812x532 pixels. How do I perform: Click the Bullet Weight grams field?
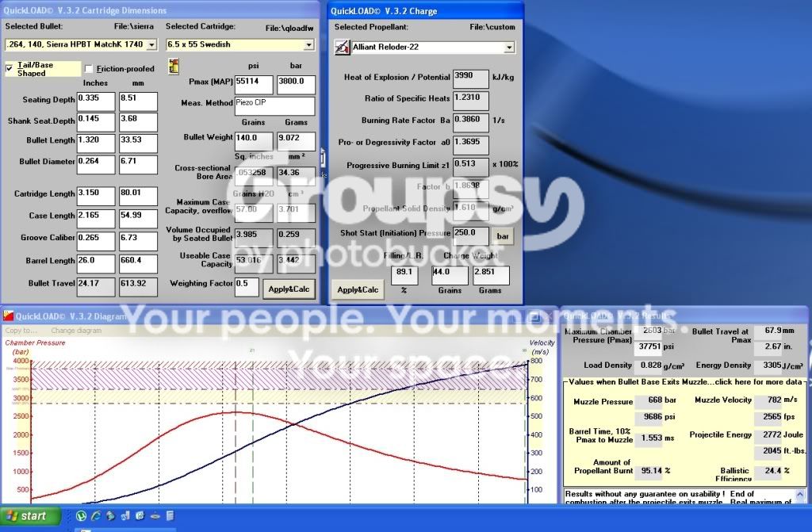point(297,141)
